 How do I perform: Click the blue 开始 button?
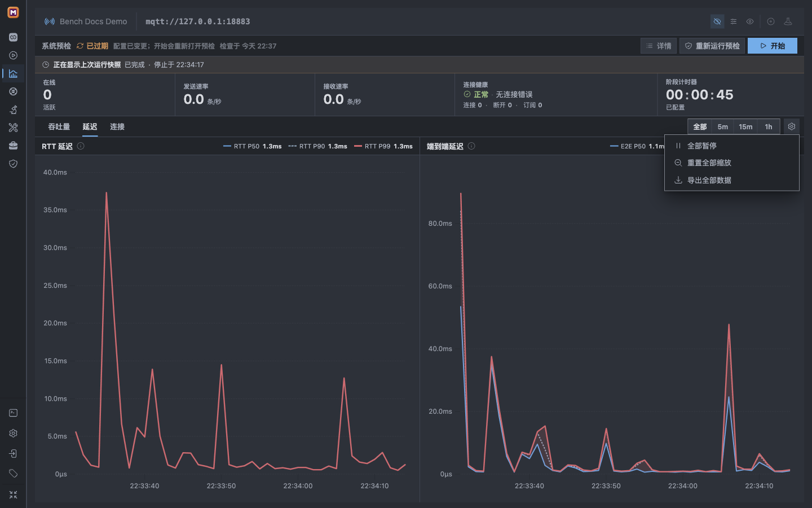[773, 46]
